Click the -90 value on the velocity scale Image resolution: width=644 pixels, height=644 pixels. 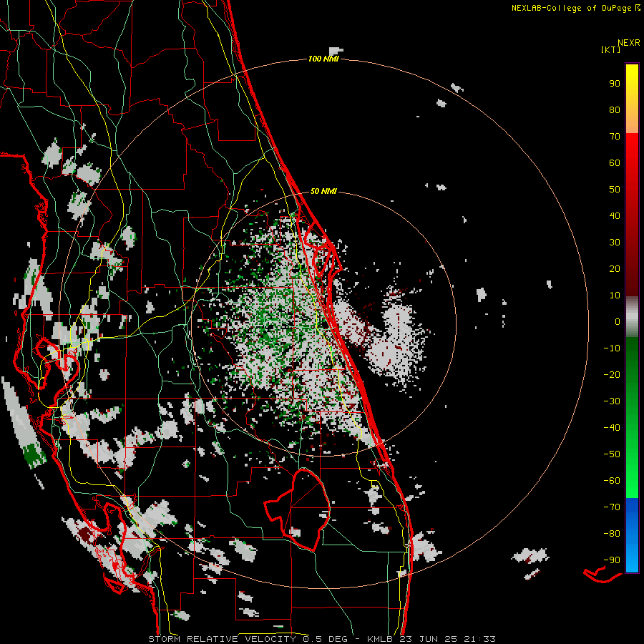[x=612, y=560]
